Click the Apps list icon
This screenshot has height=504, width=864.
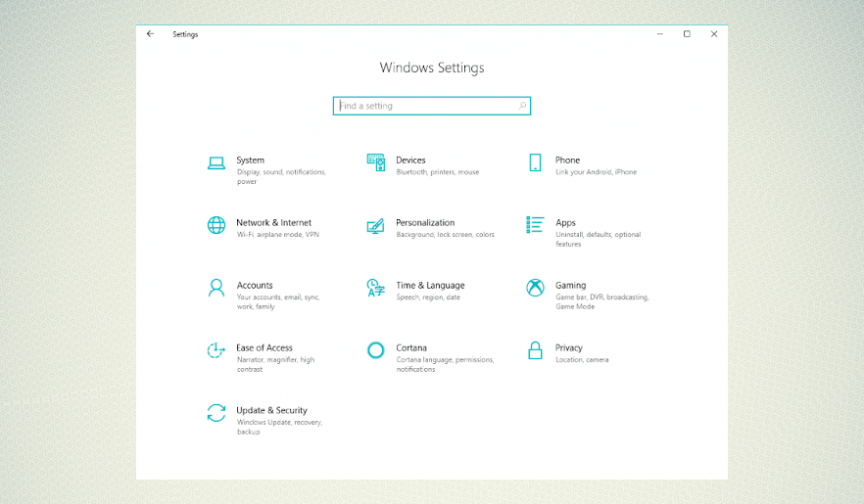(x=535, y=225)
